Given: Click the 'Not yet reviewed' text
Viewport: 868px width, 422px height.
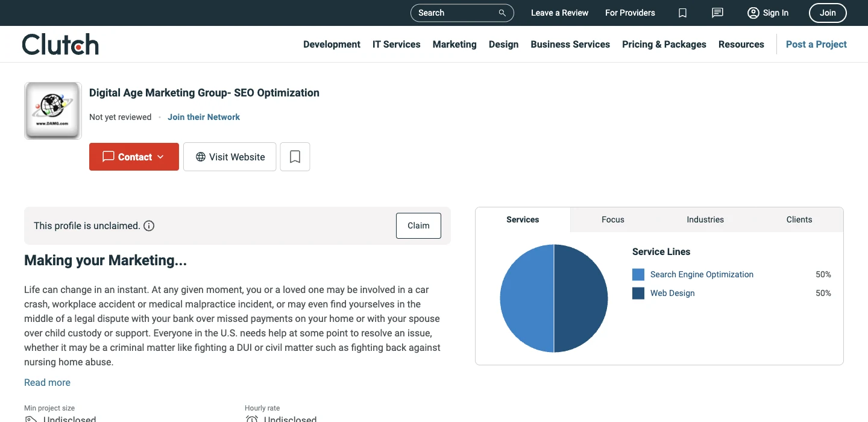Looking at the screenshot, I should click(121, 117).
